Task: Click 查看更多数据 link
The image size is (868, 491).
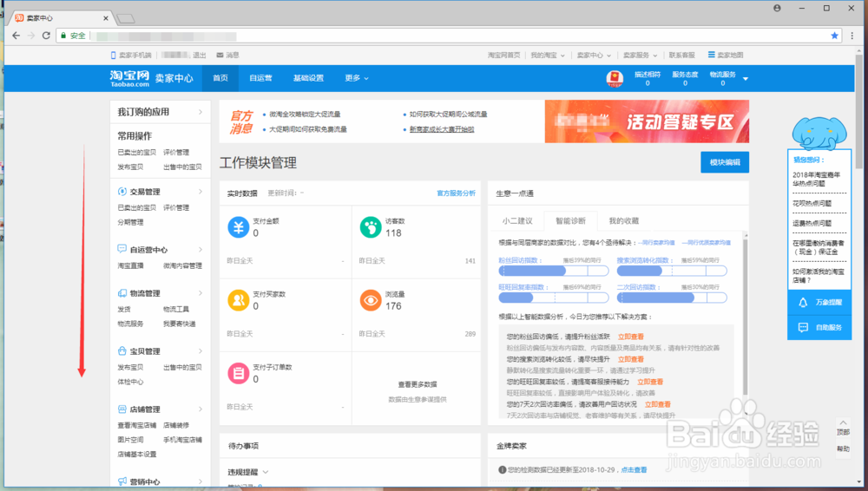Action: [x=417, y=384]
